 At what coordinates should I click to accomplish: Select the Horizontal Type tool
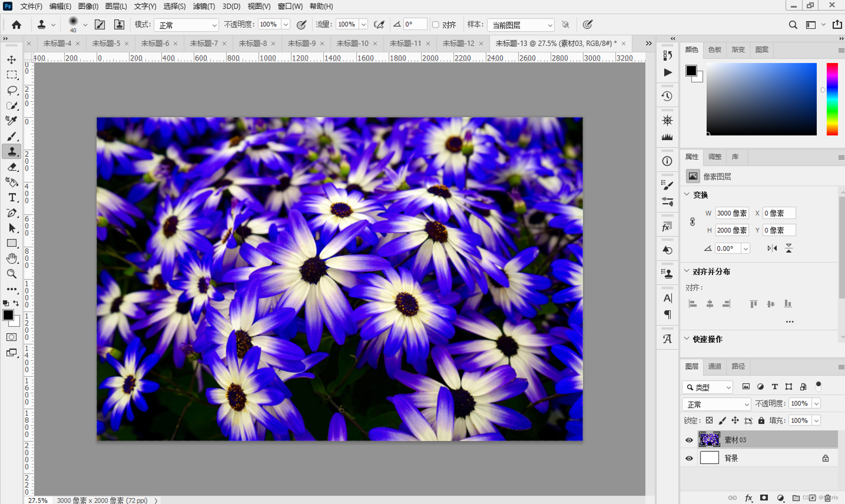click(x=12, y=197)
